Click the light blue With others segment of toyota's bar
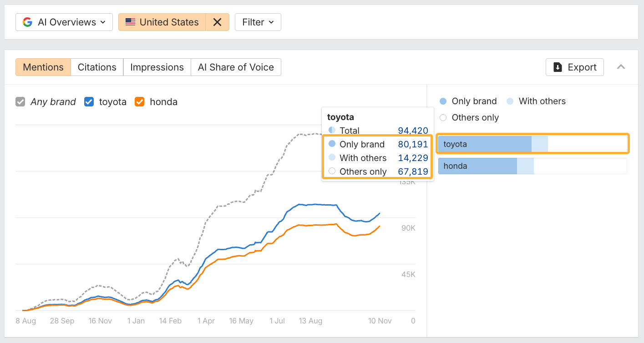This screenshot has height=343, width=644. (x=540, y=143)
